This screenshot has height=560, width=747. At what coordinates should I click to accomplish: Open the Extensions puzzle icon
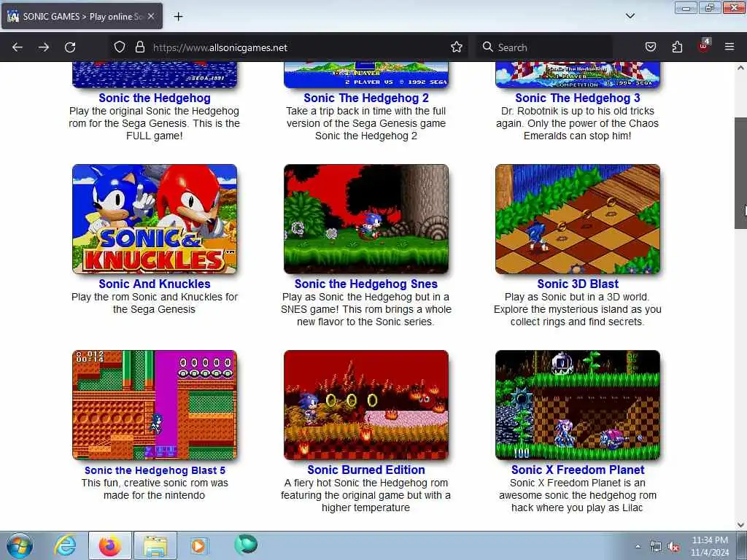click(677, 47)
